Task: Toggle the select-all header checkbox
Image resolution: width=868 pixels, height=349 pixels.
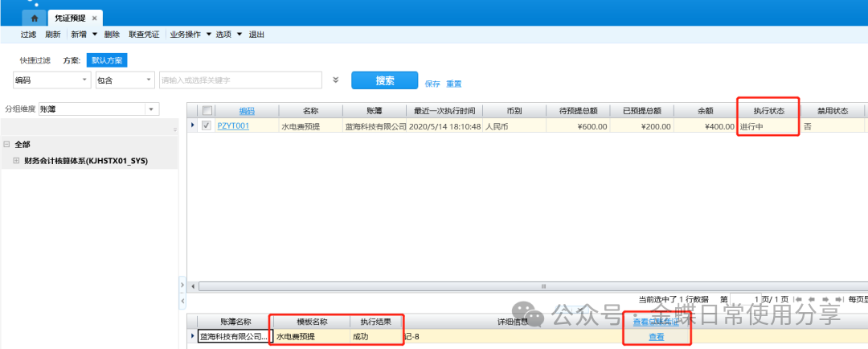Action: click(x=207, y=111)
